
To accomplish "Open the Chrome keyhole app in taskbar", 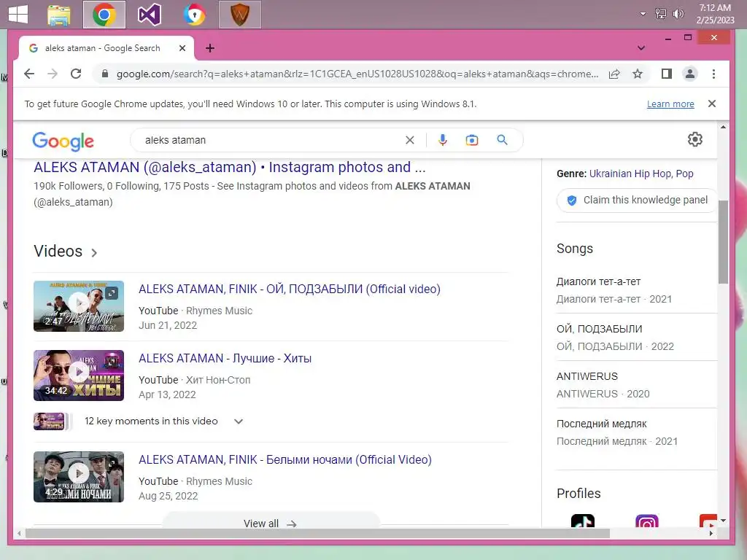I will pos(194,15).
